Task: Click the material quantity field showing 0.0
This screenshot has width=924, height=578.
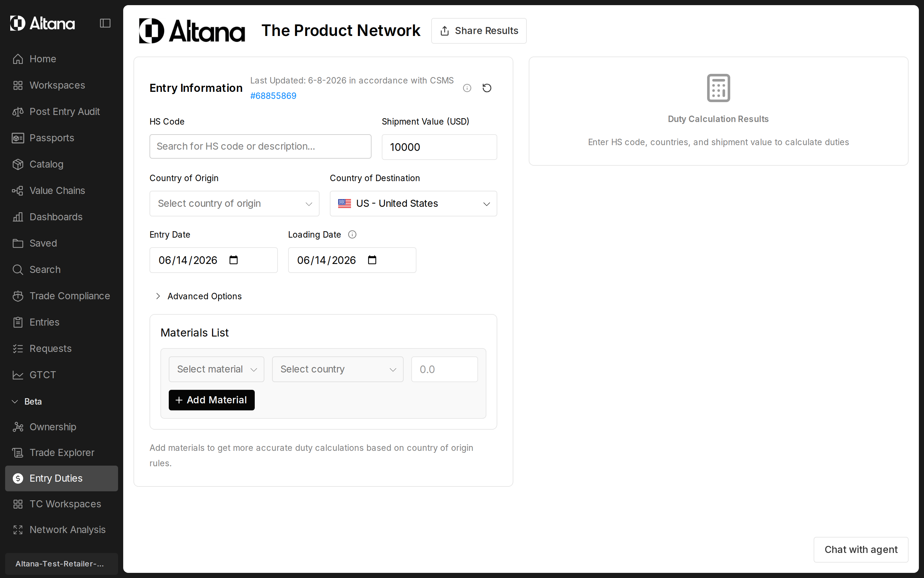Action: [x=444, y=369]
